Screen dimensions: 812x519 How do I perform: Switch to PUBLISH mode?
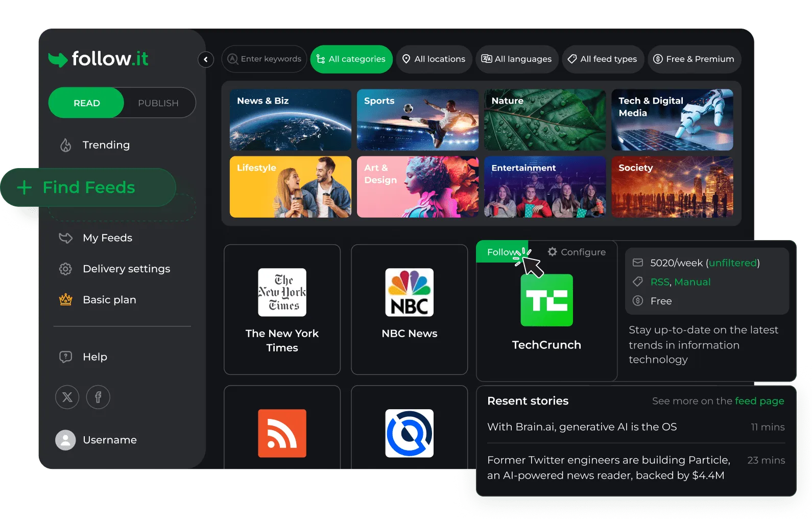click(158, 103)
